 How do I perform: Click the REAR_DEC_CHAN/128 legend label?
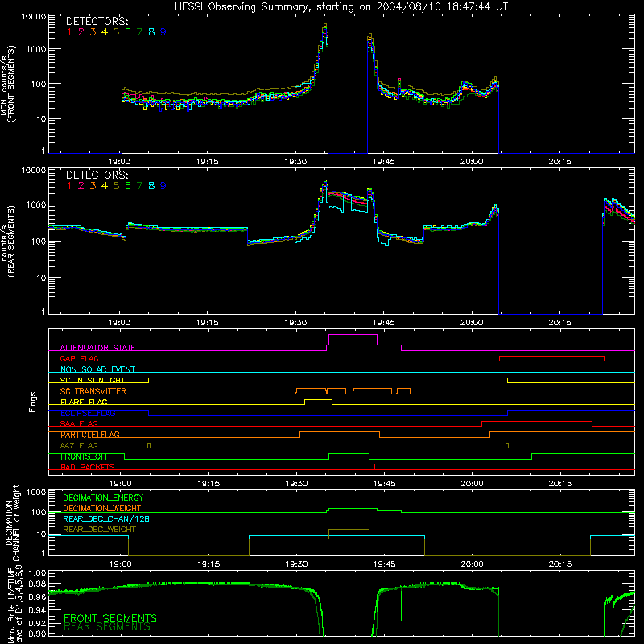coord(106,518)
